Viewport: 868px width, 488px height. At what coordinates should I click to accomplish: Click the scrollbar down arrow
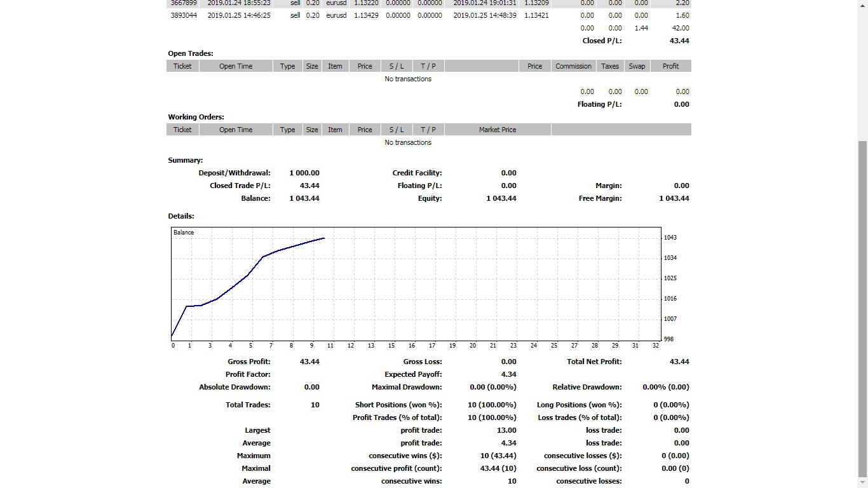pos(862,482)
